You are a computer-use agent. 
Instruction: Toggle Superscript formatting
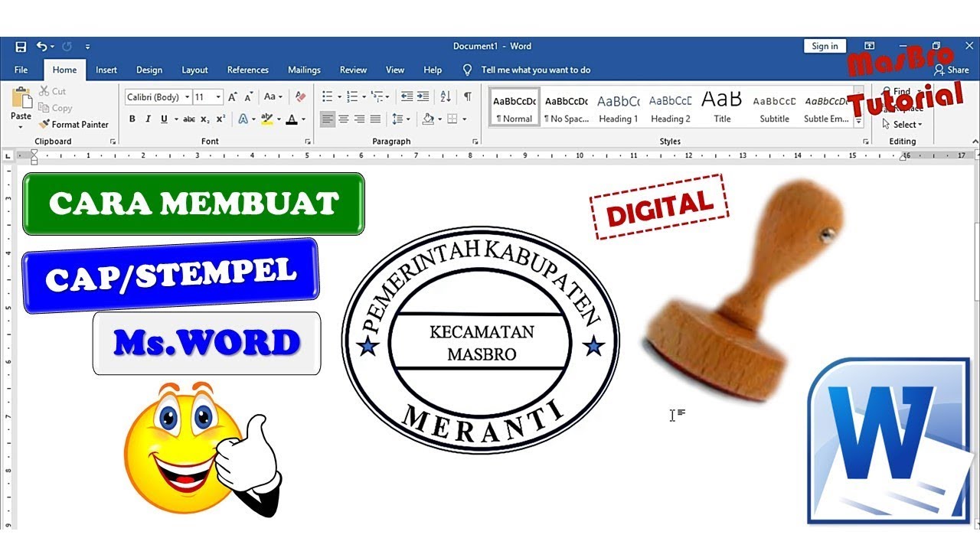click(x=220, y=119)
